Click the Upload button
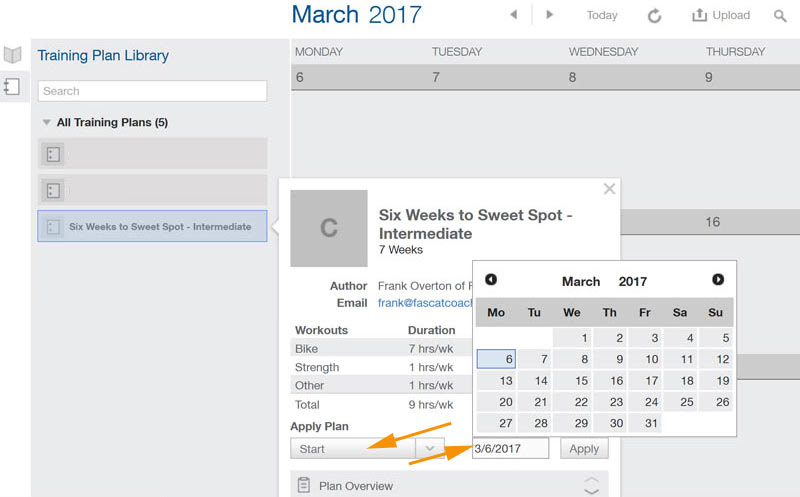Viewport: 800px width, 497px height. [721, 16]
